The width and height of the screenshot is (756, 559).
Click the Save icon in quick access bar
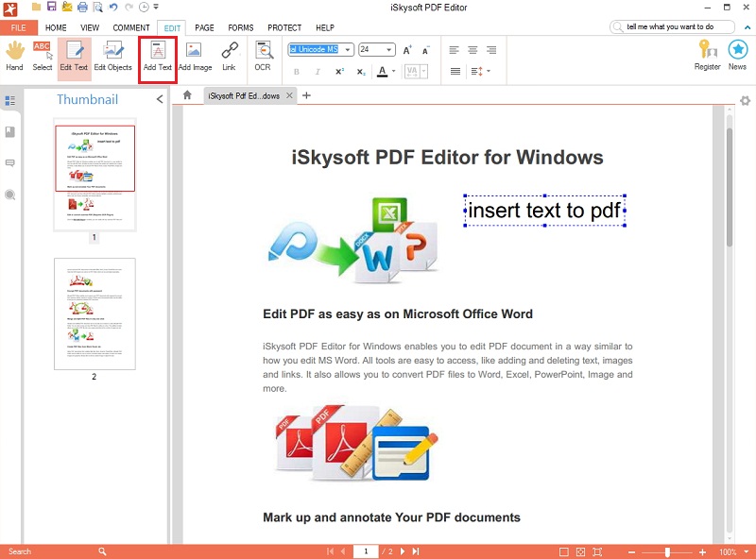point(52,7)
